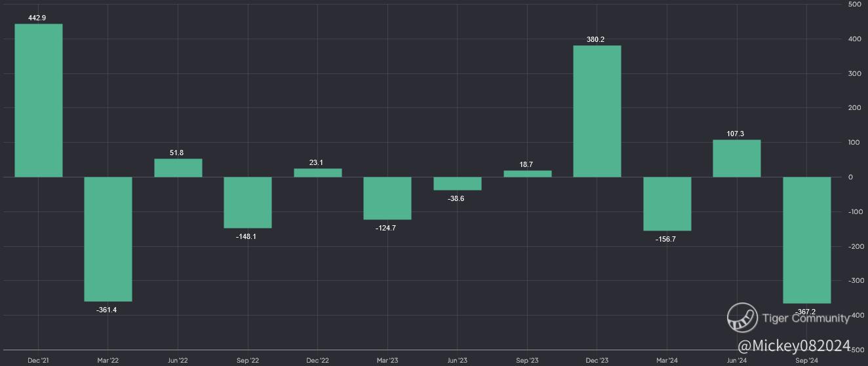Click the -361.4 data label
This screenshot has width=868, height=366.
pyautogui.click(x=106, y=310)
